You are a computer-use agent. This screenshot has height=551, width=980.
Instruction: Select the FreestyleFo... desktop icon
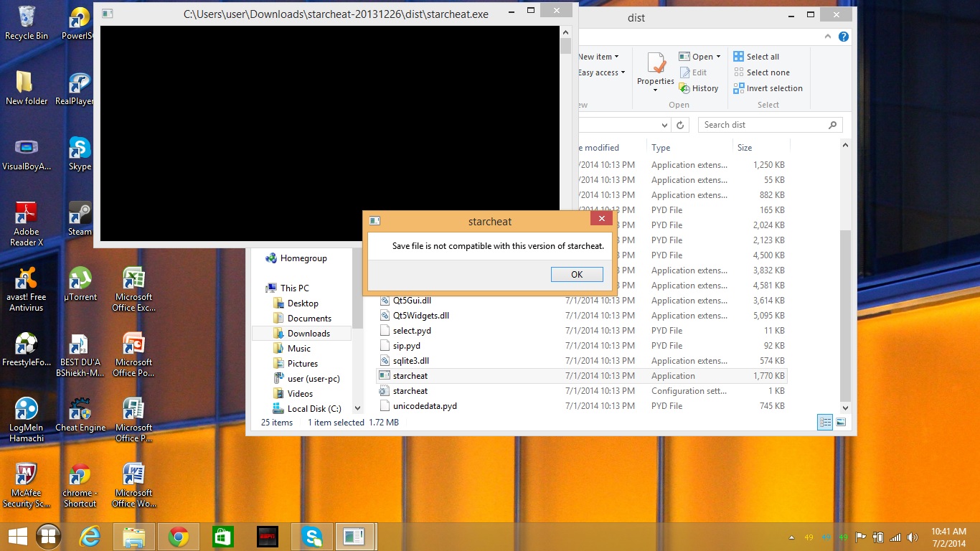pos(27,349)
